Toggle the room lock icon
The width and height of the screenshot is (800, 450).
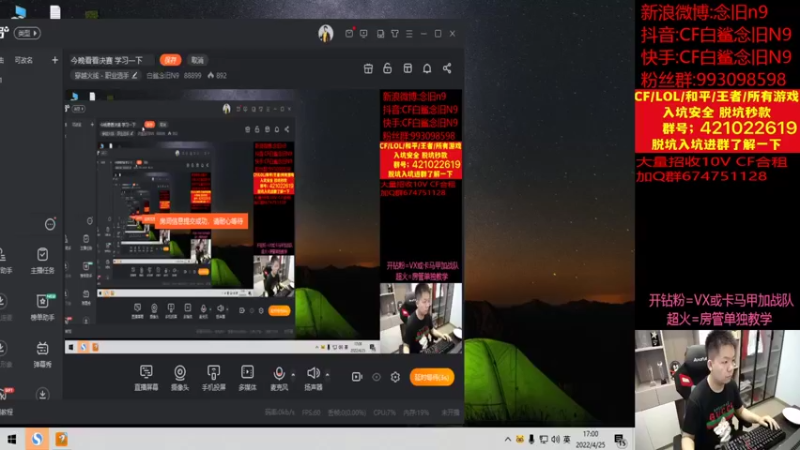387,68
